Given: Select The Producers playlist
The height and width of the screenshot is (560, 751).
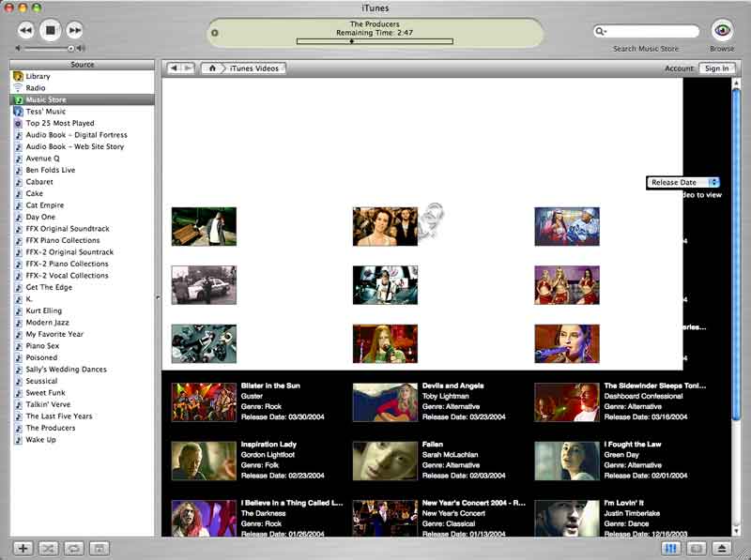Looking at the screenshot, I should [83, 428].
